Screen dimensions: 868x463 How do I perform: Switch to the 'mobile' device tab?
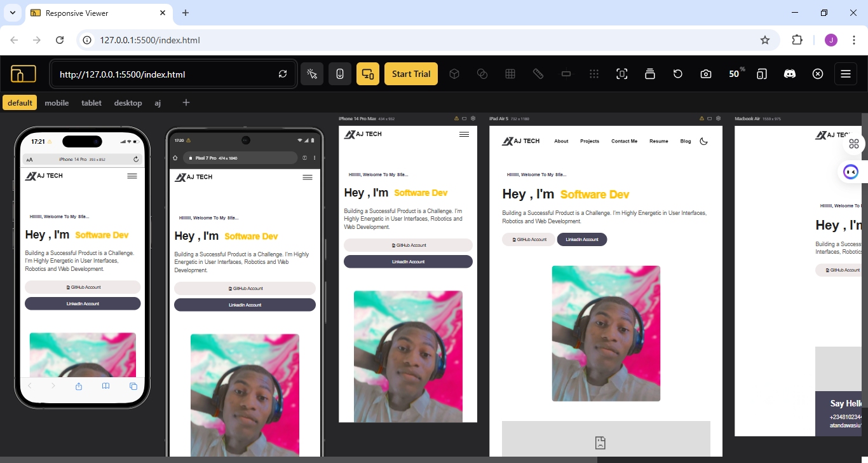57,103
